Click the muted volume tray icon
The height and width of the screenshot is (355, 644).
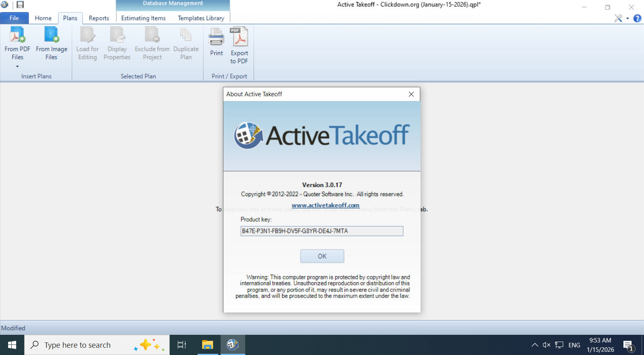[547, 345]
